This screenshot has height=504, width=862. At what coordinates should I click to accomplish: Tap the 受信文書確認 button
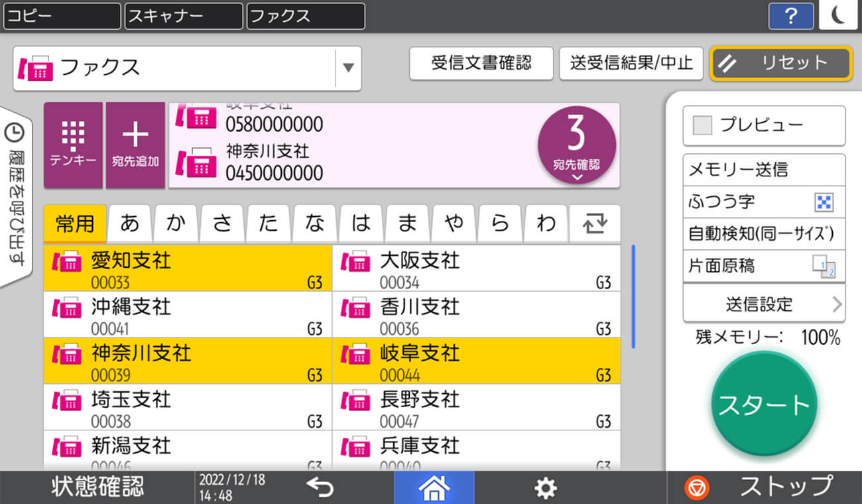481,64
